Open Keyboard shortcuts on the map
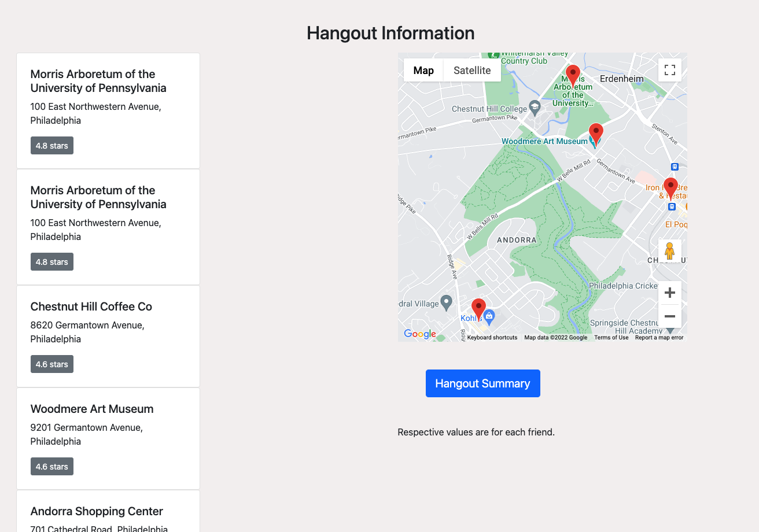 pos(492,338)
